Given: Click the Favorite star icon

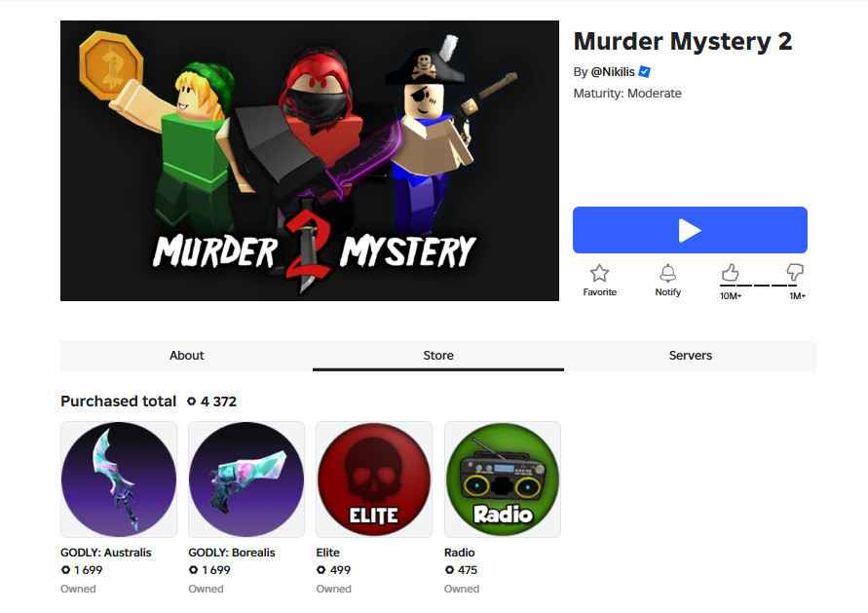Looking at the screenshot, I should click(599, 273).
